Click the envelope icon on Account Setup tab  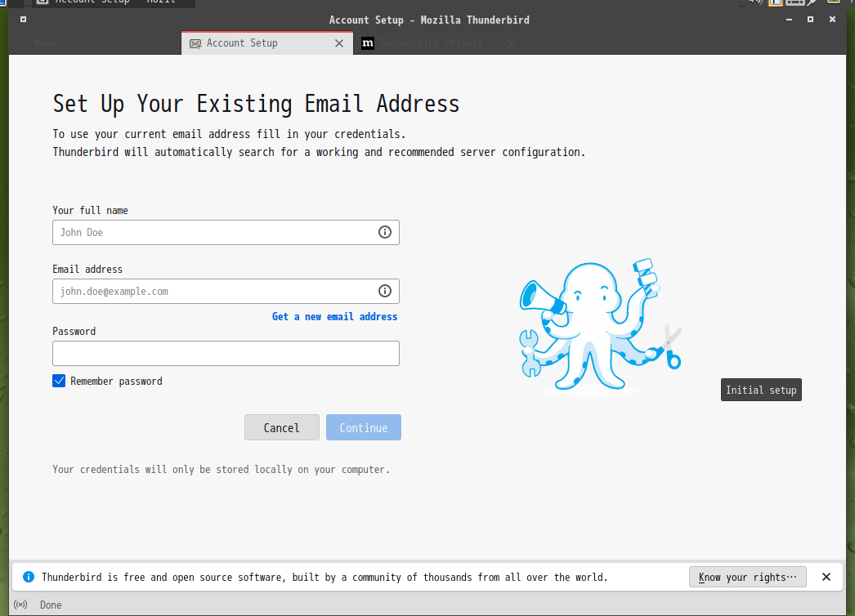click(x=195, y=43)
